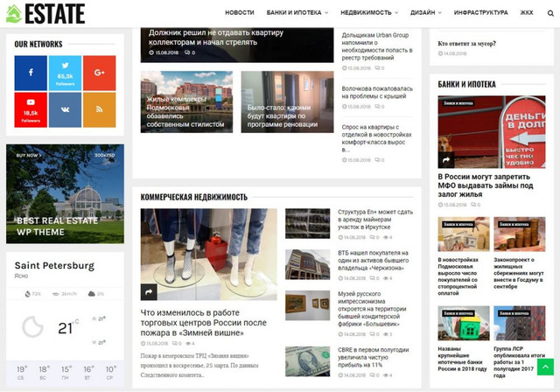The height and width of the screenshot is (392, 560).
Task: Click the Google Plus network tile
Action: [x=99, y=72]
